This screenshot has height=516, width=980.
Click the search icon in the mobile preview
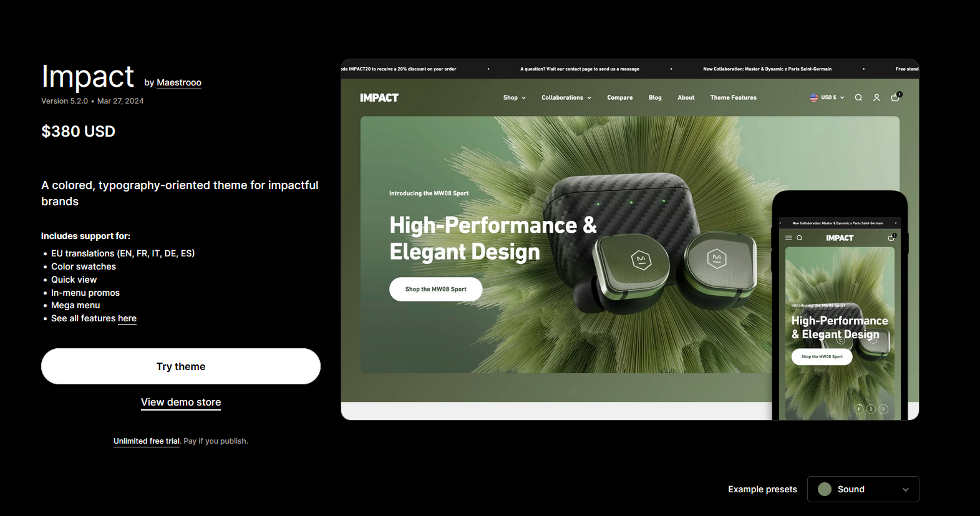click(x=799, y=238)
